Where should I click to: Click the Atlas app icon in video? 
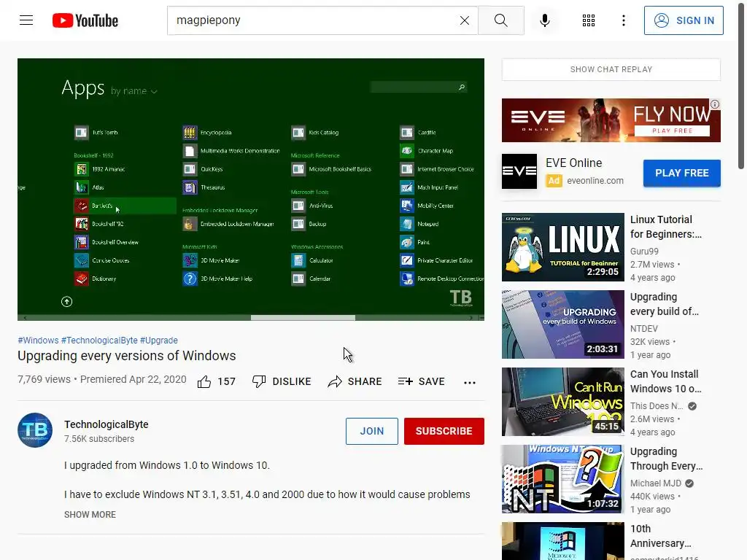point(82,187)
